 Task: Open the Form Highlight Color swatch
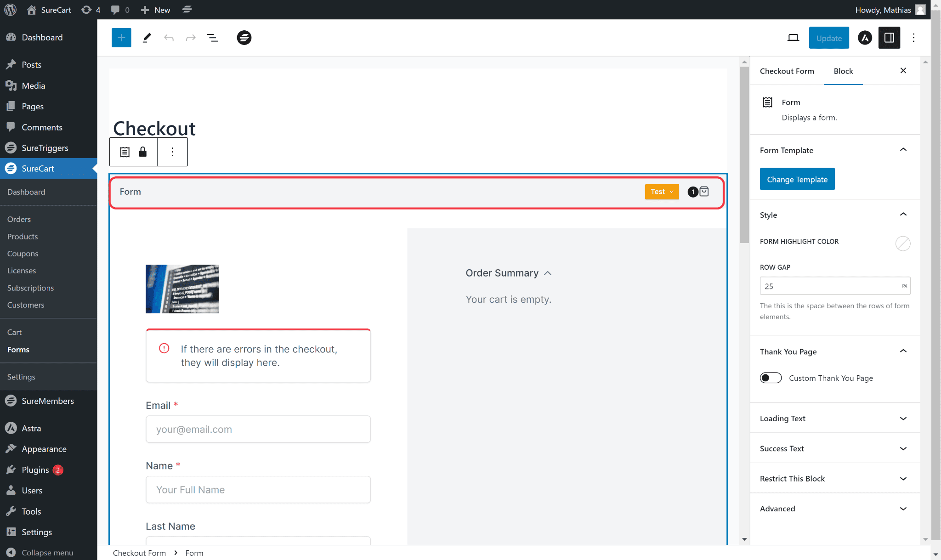coord(902,243)
